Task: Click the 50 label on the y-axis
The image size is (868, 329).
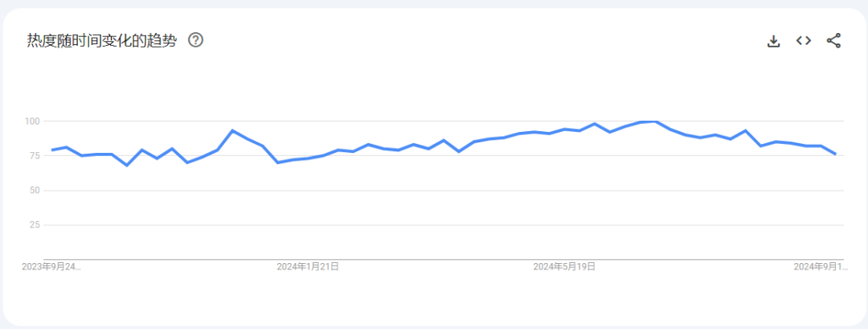Action: click(x=34, y=191)
